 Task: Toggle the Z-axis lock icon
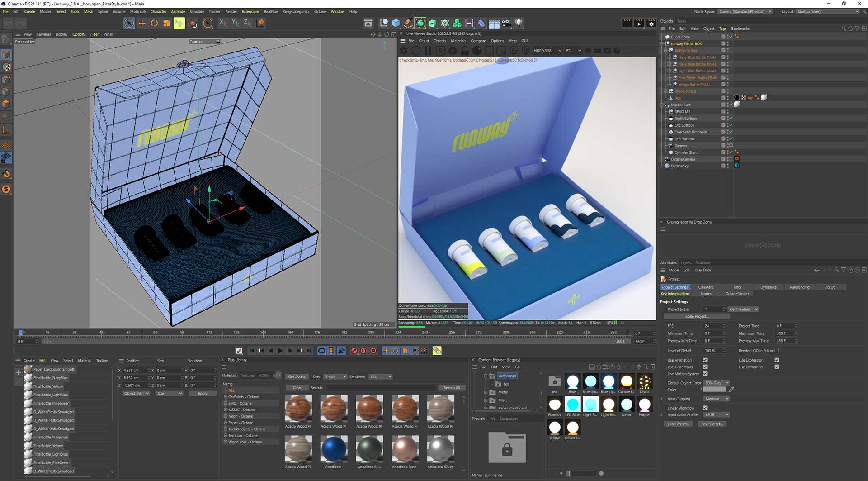tap(247, 23)
